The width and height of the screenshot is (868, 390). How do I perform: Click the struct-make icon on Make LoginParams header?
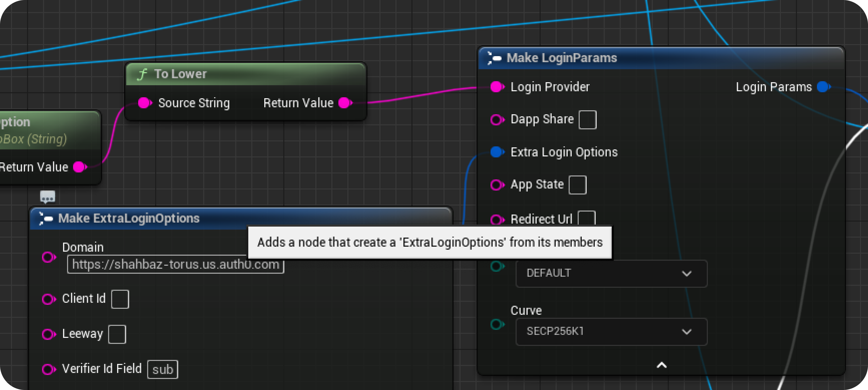pyautogui.click(x=494, y=58)
